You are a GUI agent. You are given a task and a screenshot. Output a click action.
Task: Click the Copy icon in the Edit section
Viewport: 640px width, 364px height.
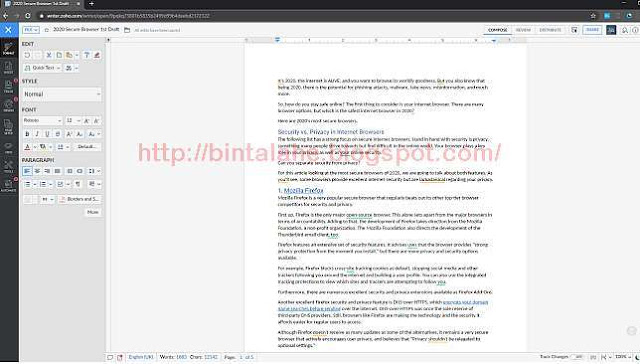click(59, 55)
